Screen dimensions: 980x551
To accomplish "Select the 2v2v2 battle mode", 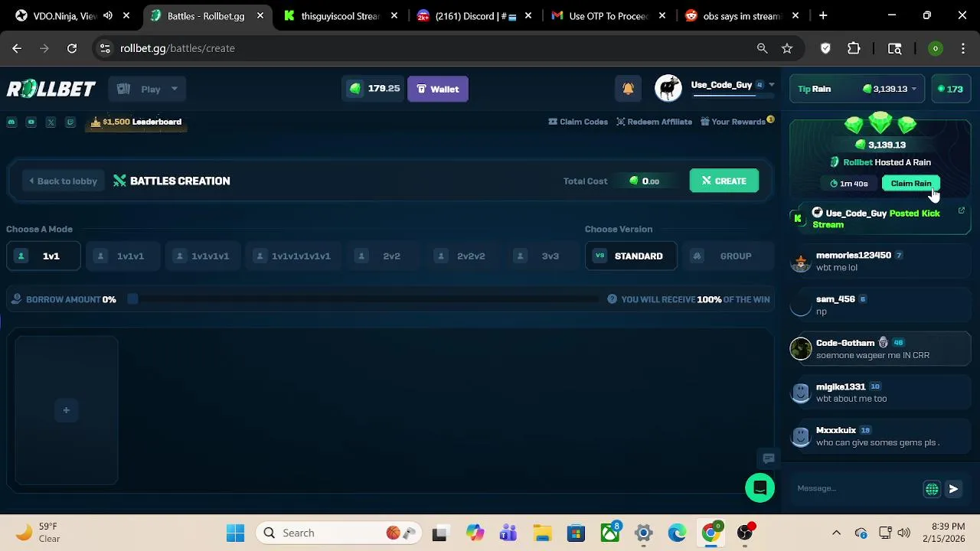I will coord(463,256).
